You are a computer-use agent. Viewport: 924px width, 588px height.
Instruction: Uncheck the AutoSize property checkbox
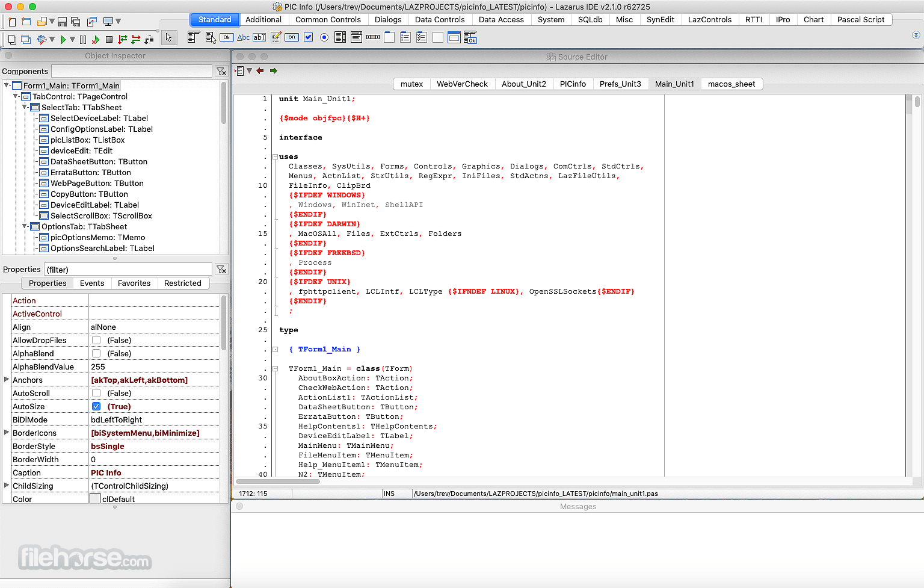point(96,406)
